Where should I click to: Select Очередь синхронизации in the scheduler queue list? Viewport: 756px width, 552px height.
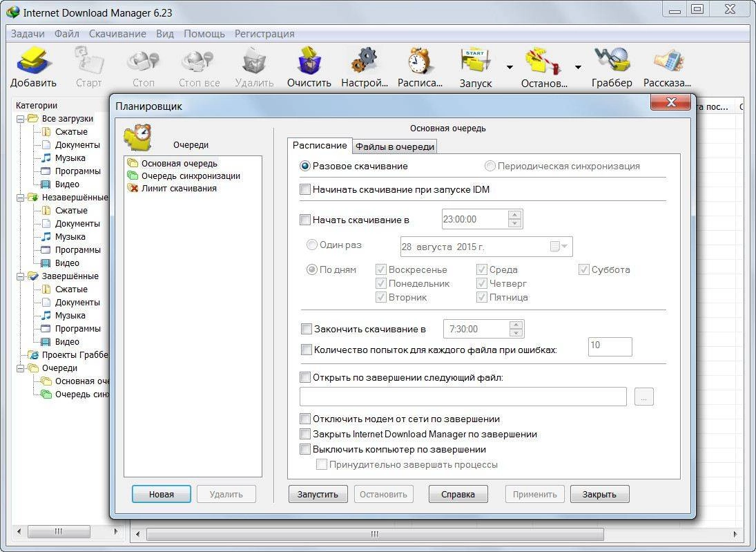pyautogui.click(x=191, y=176)
